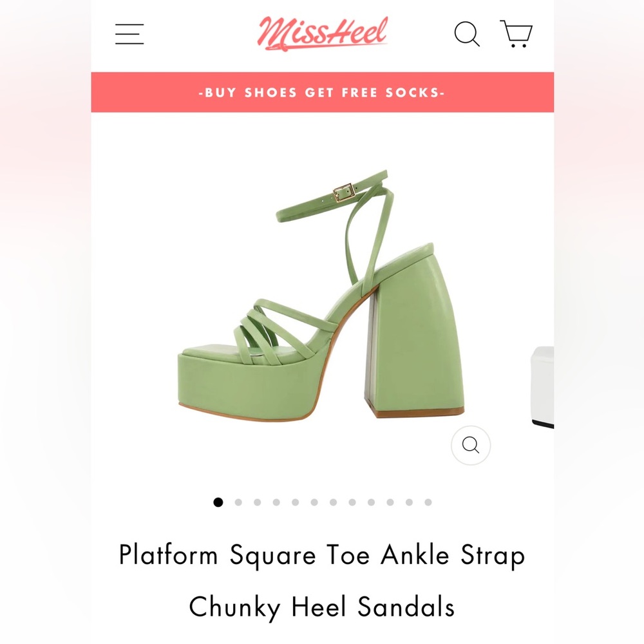
Task: Select the third carousel dot
Action: (258, 502)
